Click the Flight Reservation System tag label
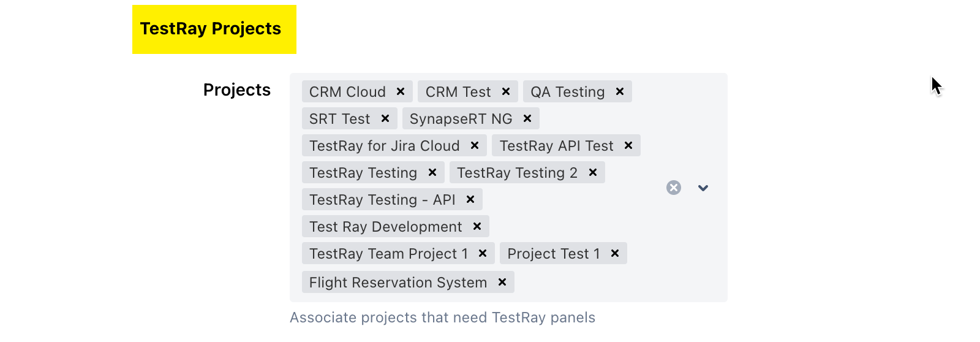 (398, 283)
